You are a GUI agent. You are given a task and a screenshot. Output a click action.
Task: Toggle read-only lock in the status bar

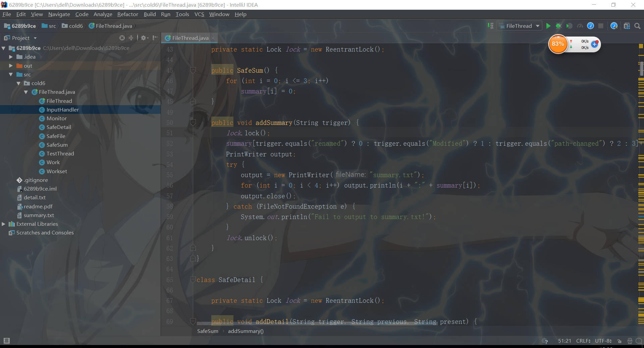(x=619, y=341)
